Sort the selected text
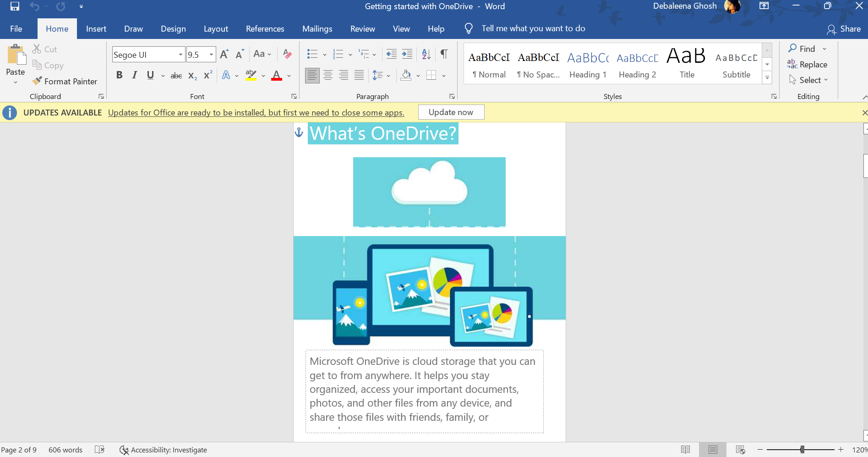Viewport: 868px width, 457px height. pos(426,54)
